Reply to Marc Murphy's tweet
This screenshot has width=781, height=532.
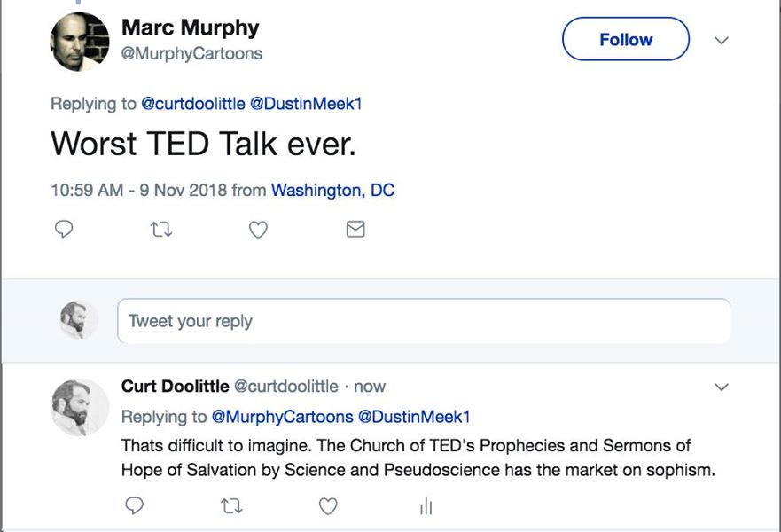(64, 230)
